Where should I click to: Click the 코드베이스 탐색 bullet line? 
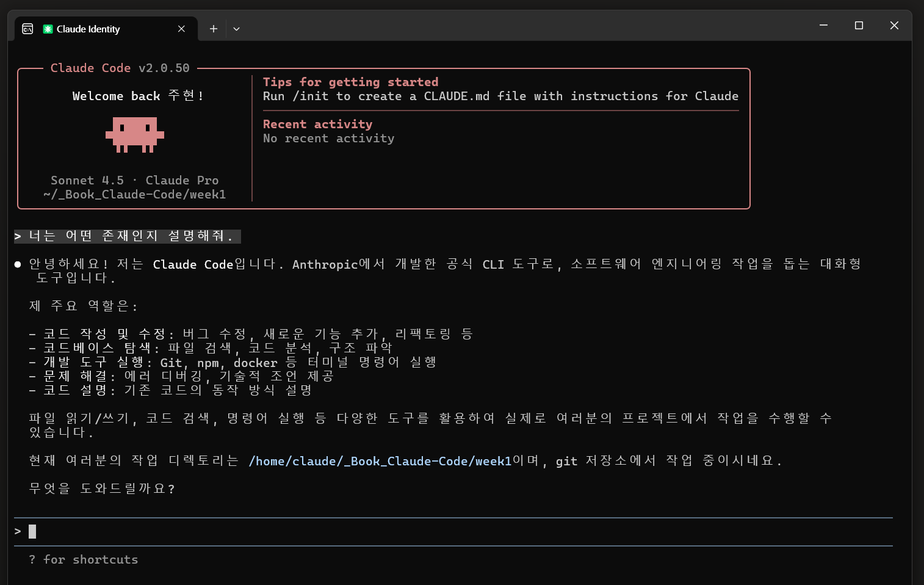pos(211,348)
